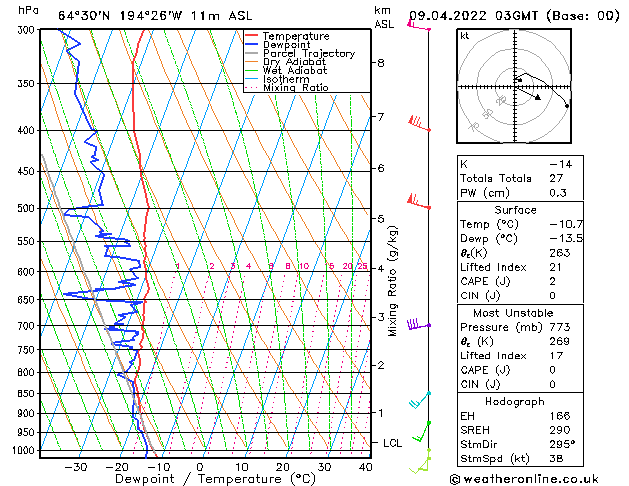Click the 'Temperature' legend label
Screen dimensions: 629x486
tap(296, 36)
